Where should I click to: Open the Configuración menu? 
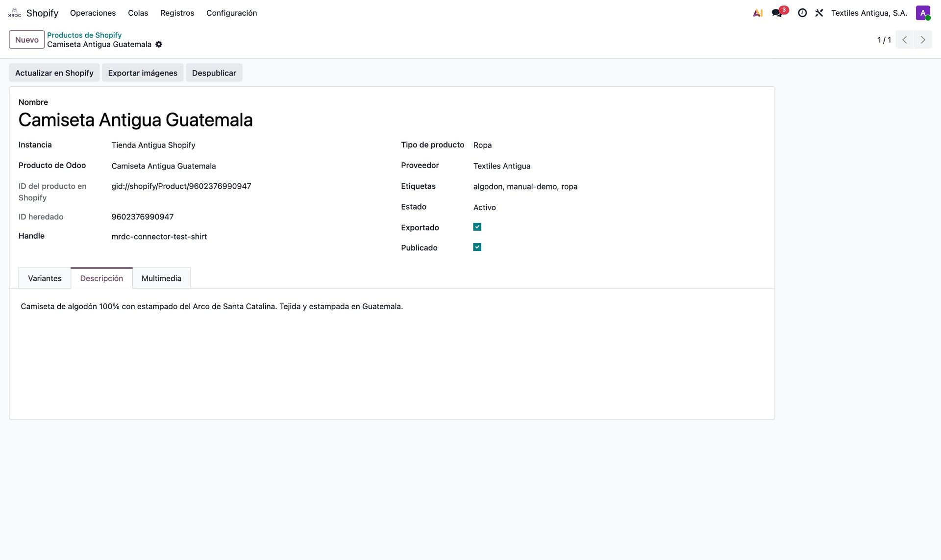coord(232,13)
